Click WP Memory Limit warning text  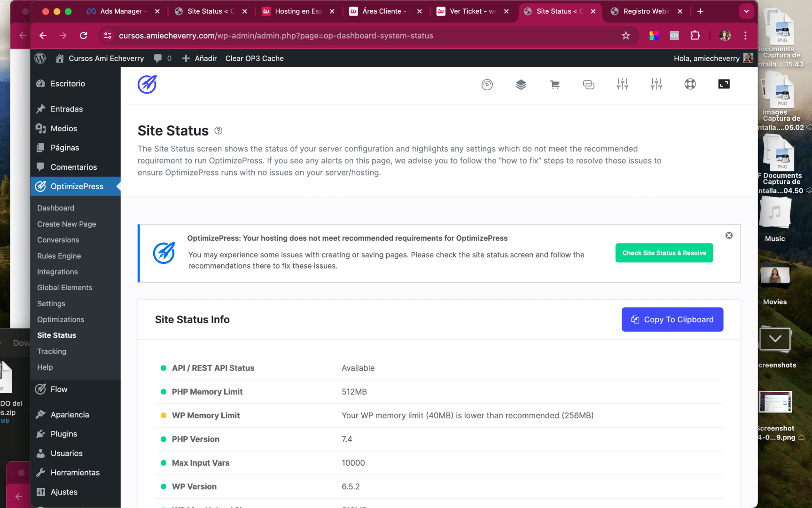pyautogui.click(x=468, y=415)
